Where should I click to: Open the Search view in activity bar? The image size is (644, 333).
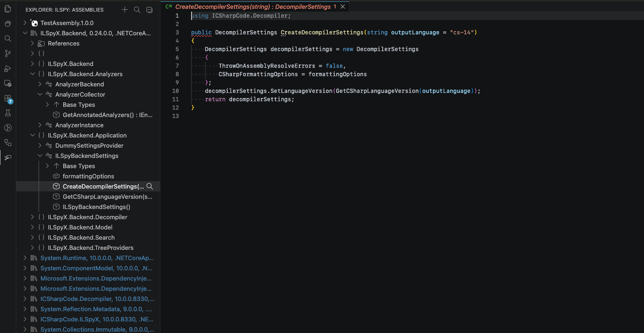pyautogui.click(x=7, y=39)
